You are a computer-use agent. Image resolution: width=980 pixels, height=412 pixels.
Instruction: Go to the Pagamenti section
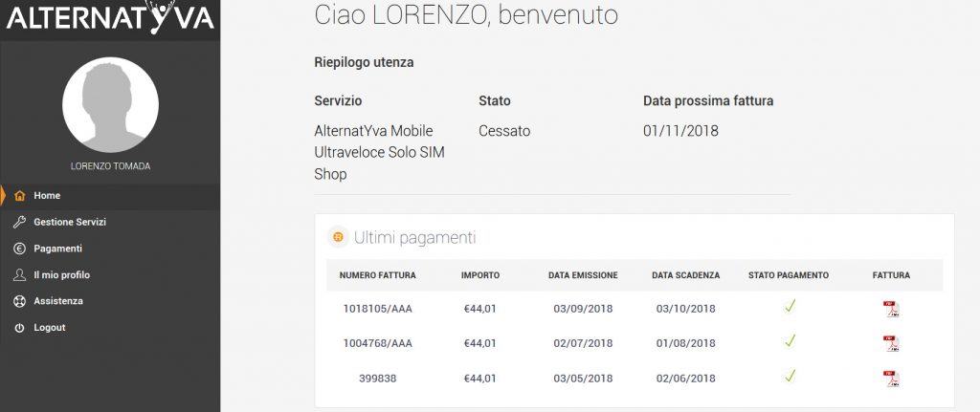(57, 249)
